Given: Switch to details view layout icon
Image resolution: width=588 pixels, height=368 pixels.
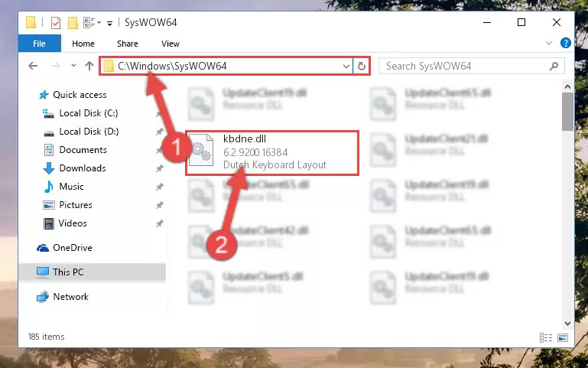Looking at the screenshot, I should coord(546,337).
